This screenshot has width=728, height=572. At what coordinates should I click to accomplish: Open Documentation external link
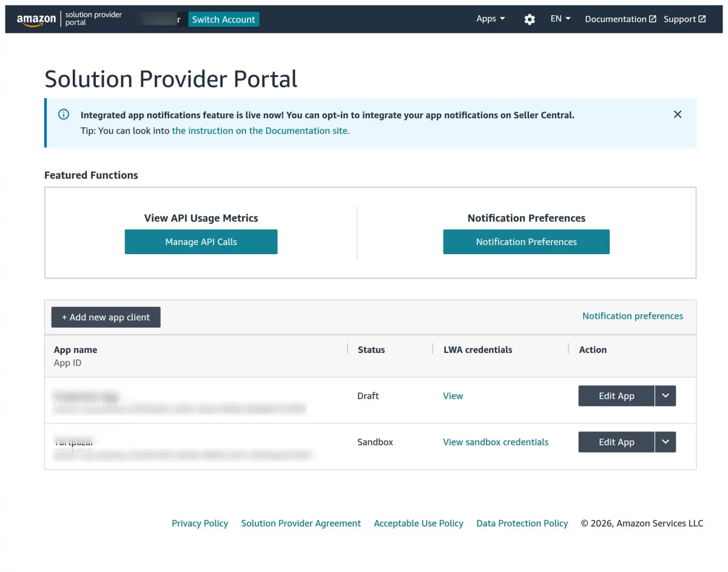pyautogui.click(x=620, y=19)
